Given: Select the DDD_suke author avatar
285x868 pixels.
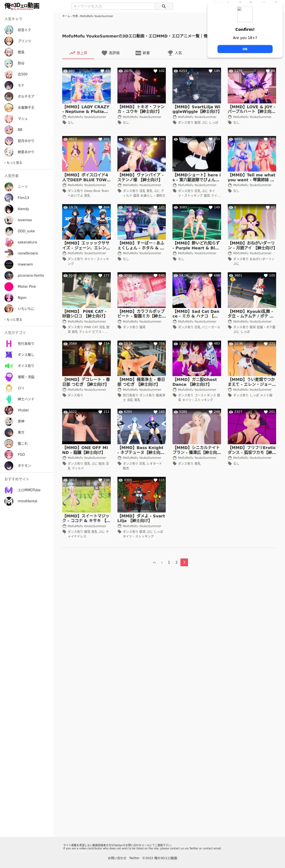Looking at the screenshot, I should pos(9,231).
